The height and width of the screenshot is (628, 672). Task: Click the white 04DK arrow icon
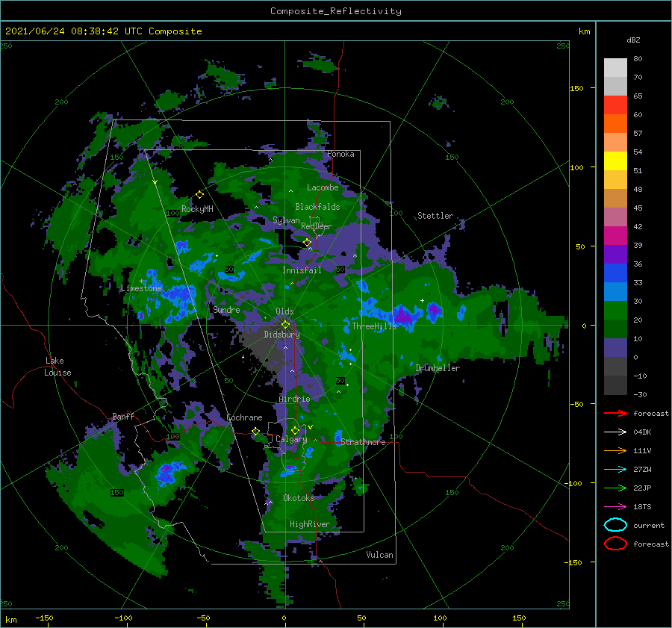(615, 432)
